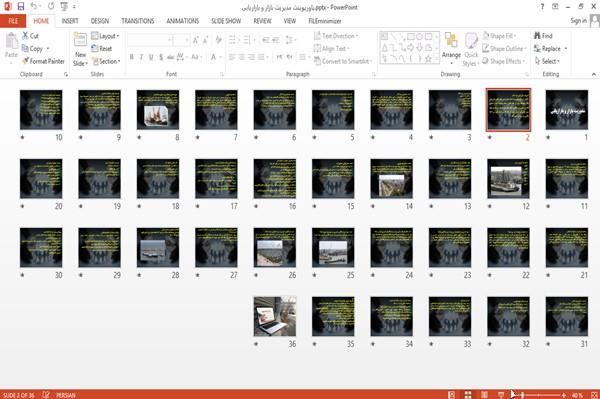Increase font size with the larger A
600x399 pixels.
(196, 40)
